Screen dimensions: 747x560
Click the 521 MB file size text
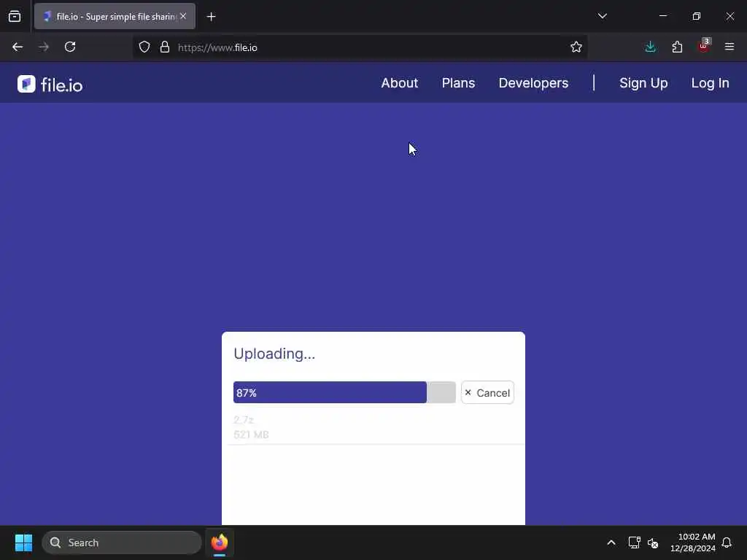coord(251,435)
